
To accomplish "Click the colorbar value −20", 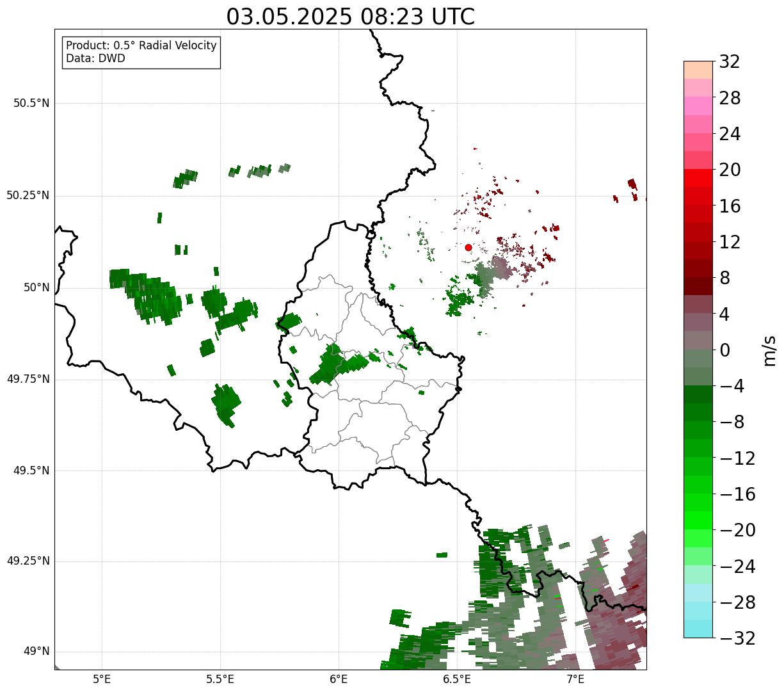I will [x=737, y=530].
